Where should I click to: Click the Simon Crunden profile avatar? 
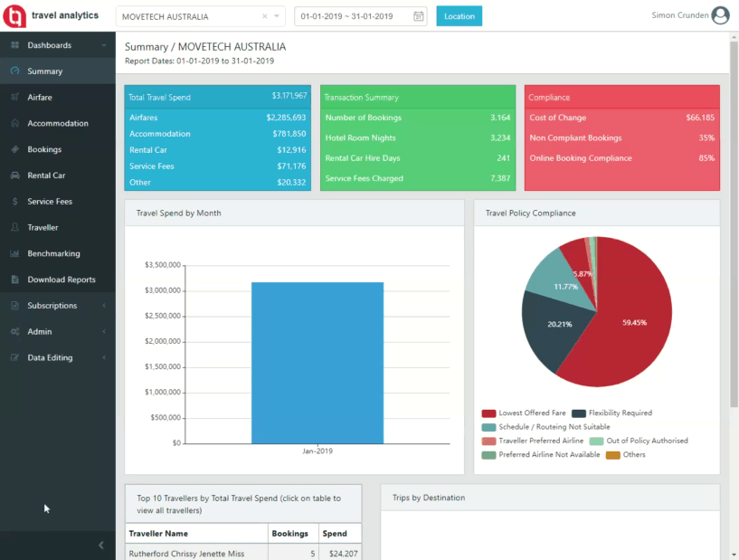719,14
